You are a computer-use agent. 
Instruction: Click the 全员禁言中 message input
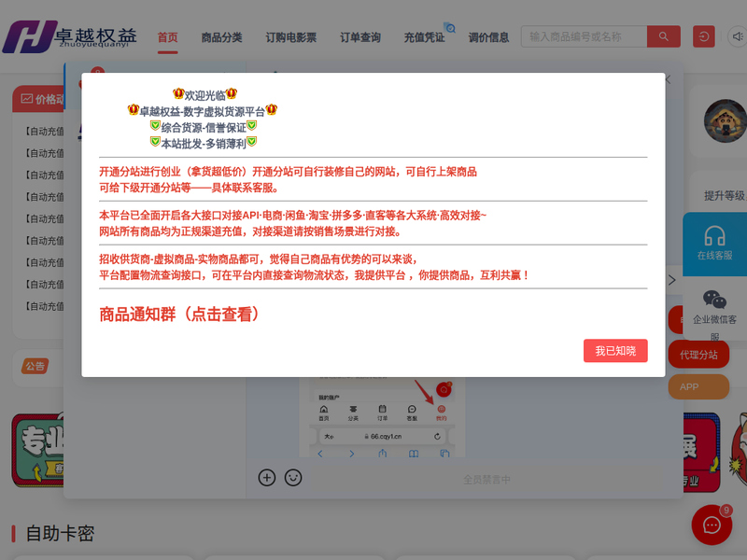point(486,480)
